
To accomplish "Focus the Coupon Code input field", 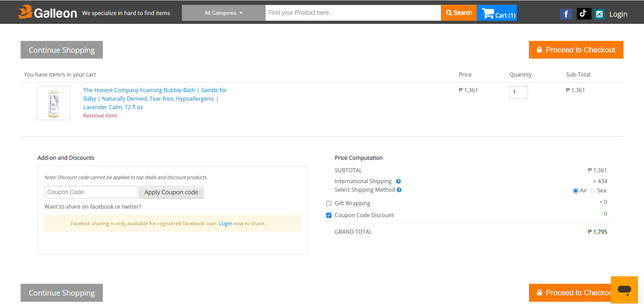I will tap(91, 192).
